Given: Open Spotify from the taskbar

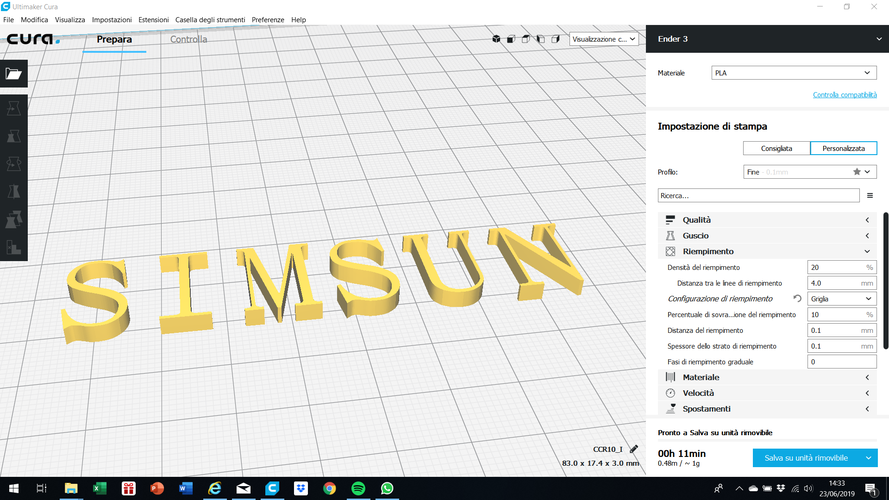Looking at the screenshot, I should pos(358,488).
